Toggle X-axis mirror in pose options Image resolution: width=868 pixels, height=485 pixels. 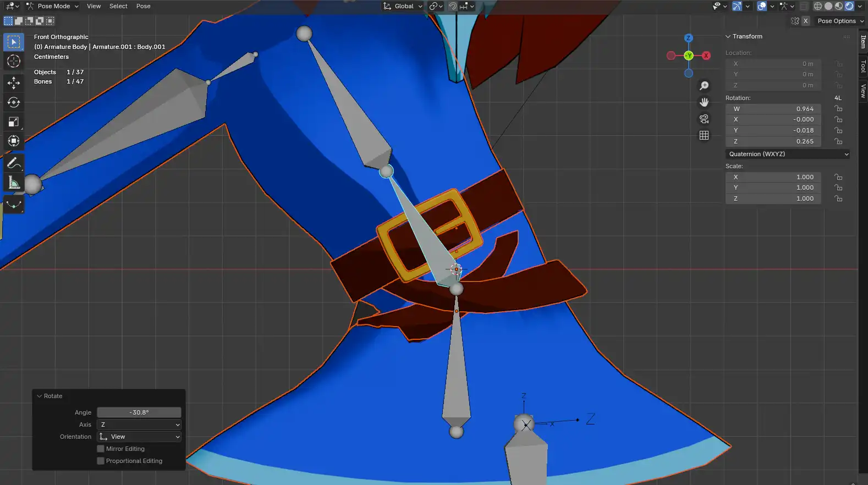pyautogui.click(x=806, y=21)
